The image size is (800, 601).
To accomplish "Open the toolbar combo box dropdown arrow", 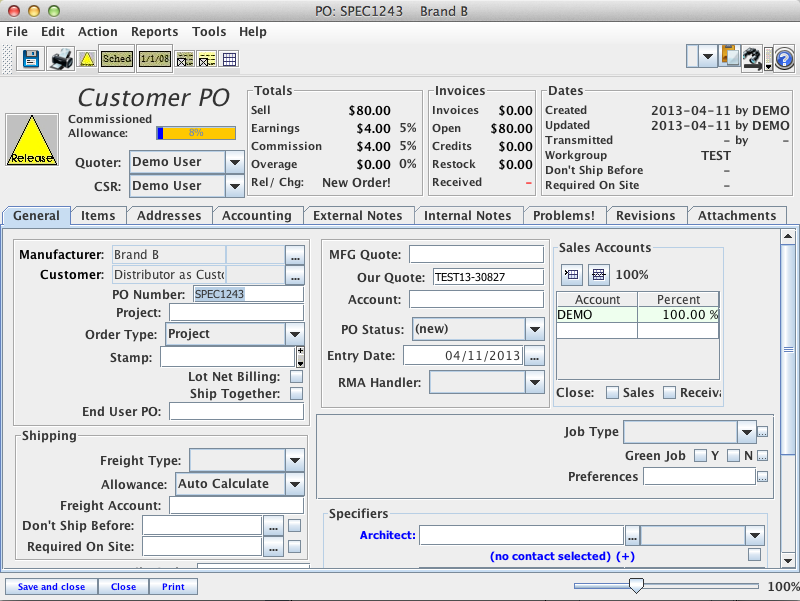I will coord(708,56).
